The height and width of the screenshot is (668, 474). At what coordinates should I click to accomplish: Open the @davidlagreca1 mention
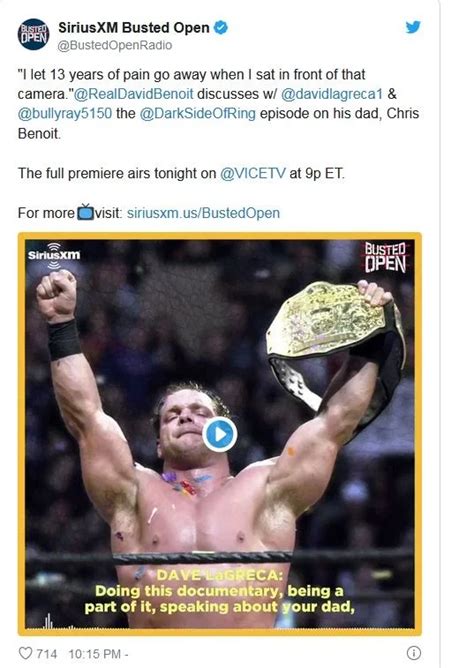[x=332, y=94]
